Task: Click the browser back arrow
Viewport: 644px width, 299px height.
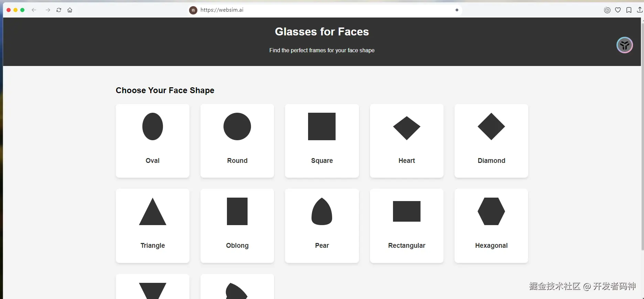Action: (34, 10)
